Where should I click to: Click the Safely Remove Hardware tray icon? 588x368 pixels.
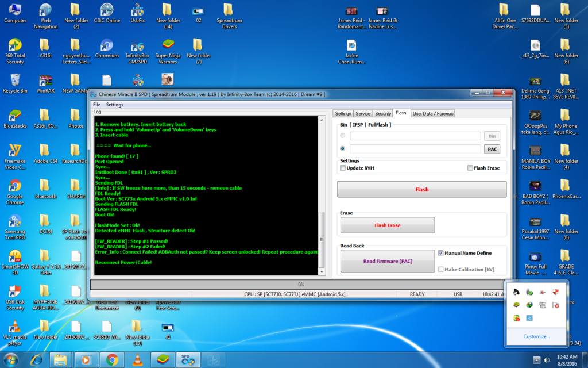(529, 292)
